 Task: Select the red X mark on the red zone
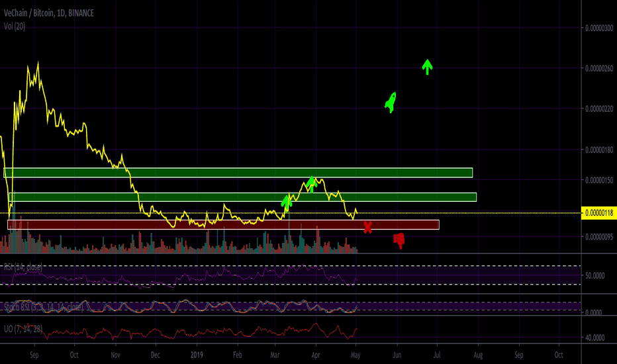pos(367,227)
